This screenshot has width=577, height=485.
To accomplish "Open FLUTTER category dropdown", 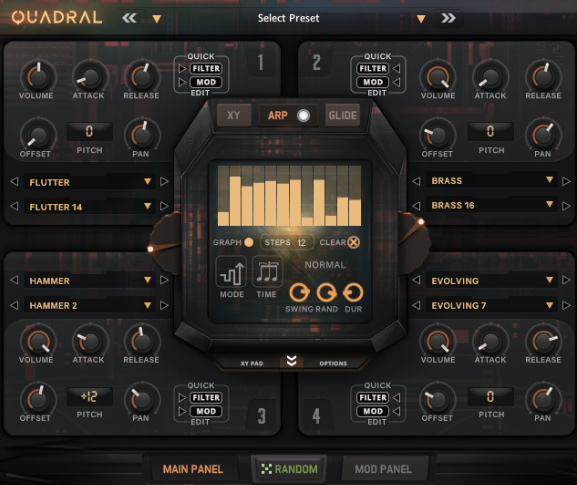I will [x=148, y=181].
